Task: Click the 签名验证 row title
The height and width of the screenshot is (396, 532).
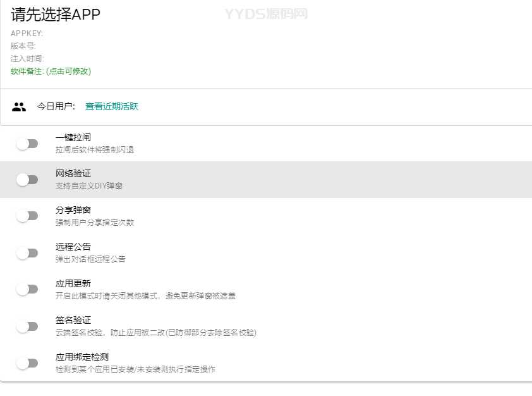Action: (x=73, y=320)
